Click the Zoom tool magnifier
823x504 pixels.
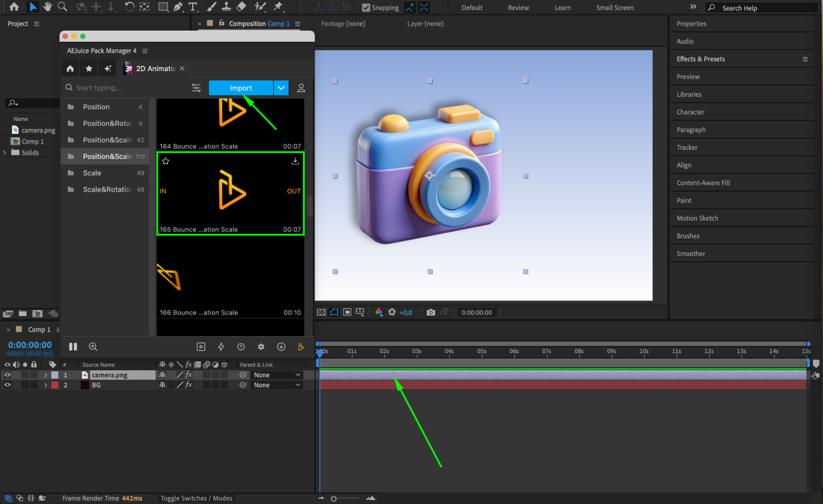62,7
